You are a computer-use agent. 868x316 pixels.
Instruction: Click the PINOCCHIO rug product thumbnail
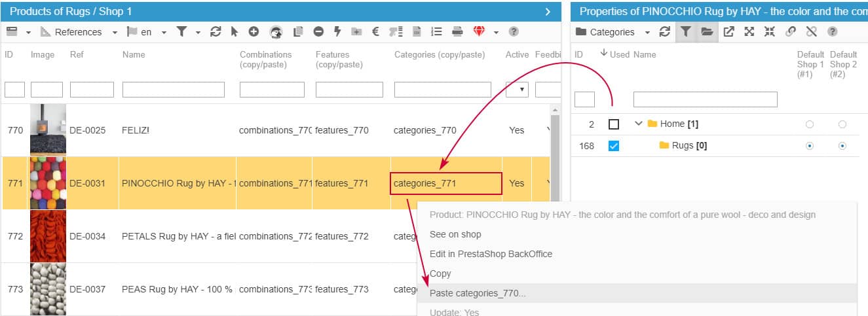point(48,183)
